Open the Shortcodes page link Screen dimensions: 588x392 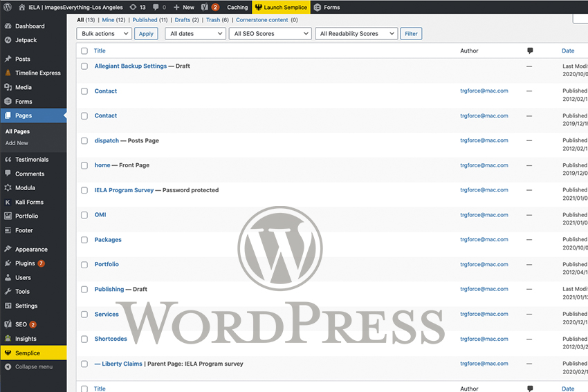111,339
